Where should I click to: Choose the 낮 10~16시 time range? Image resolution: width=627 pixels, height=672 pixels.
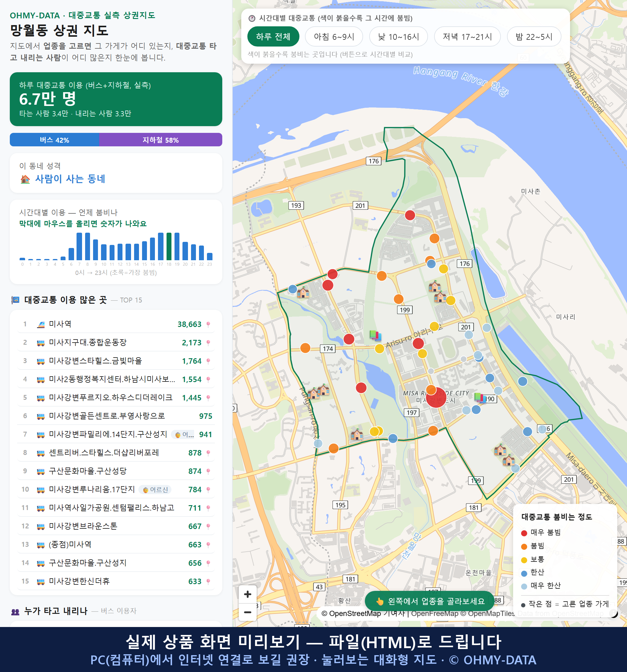399,36
